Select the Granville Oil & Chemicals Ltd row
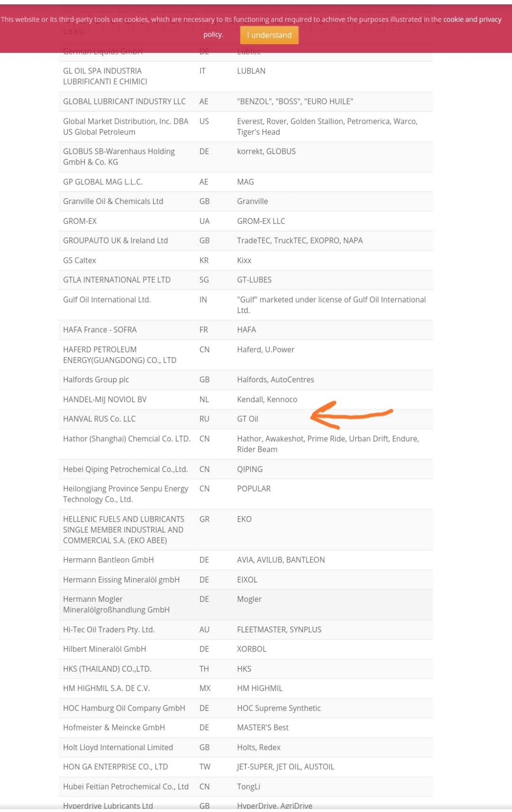The image size is (512, 812). pyautogui.click(x=246, y=201)
